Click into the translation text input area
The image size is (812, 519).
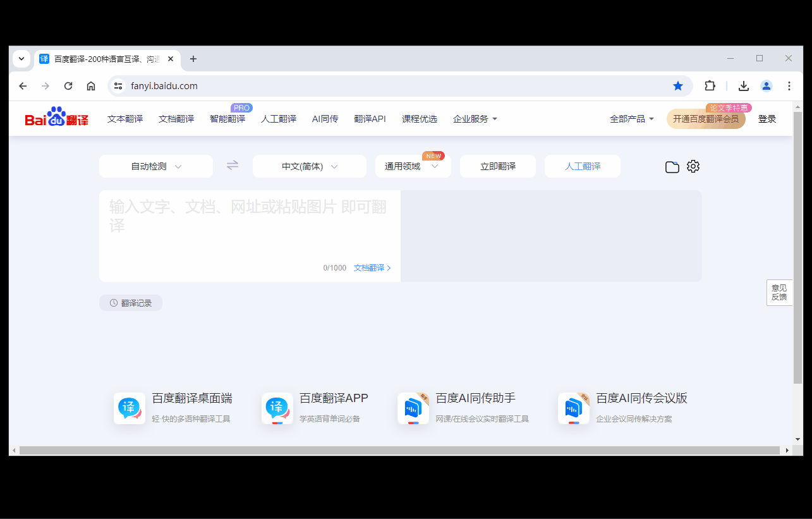[x=250, y=235]
